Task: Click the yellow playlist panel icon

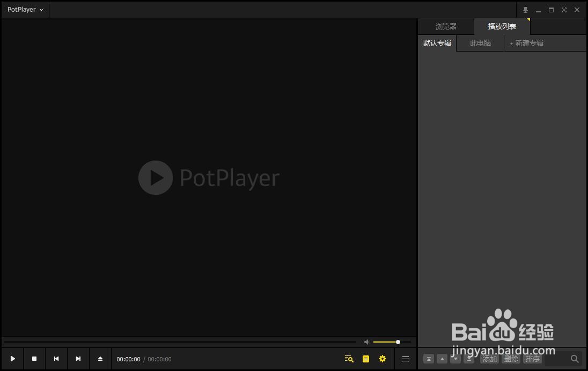Action: coord(366,359)
